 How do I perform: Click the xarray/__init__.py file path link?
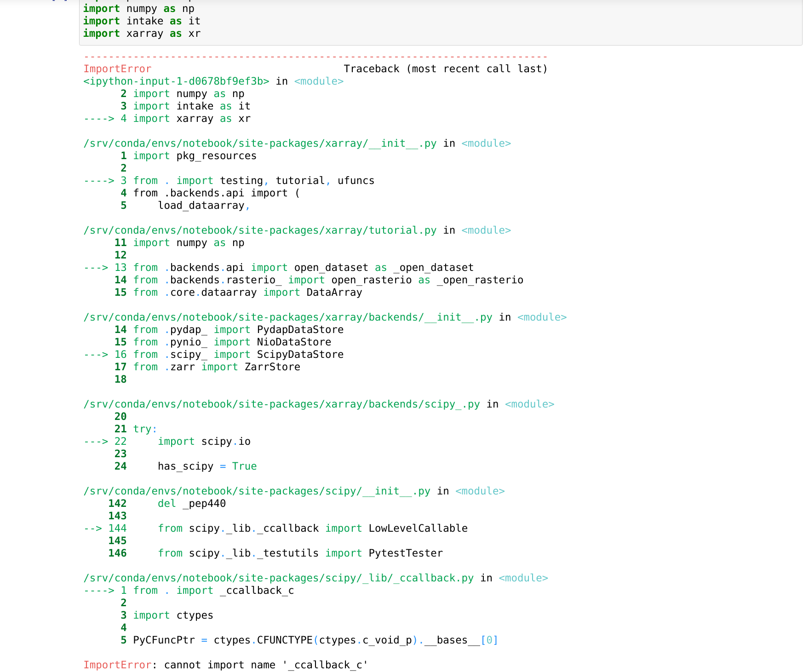click(x=260, y=143)
